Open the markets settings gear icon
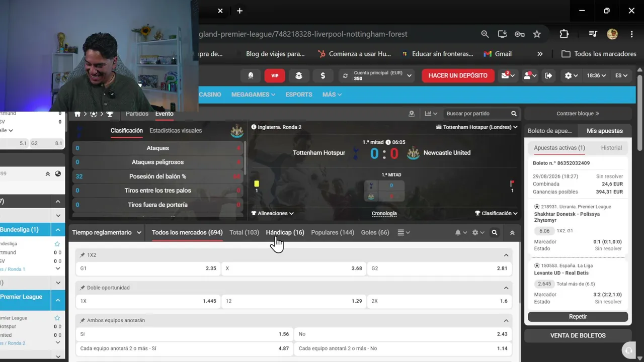Screen dimensions: 644x362 tap(478, 233)
